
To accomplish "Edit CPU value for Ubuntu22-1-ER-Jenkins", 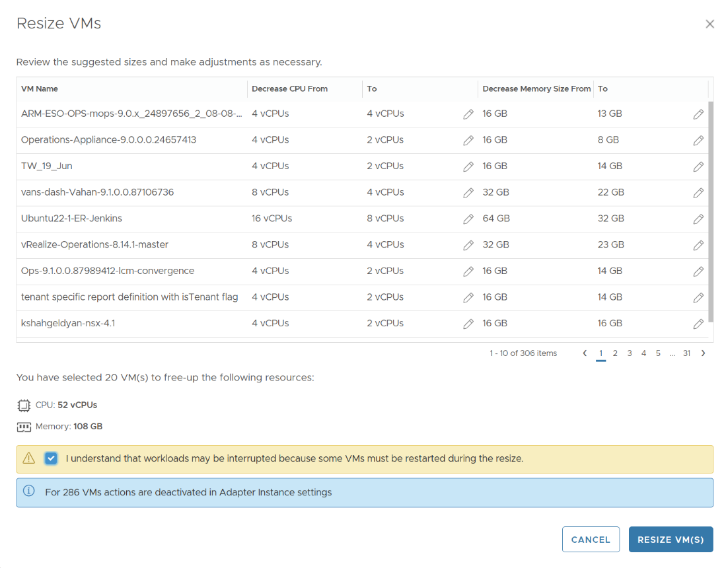I will pyautogui.click(x=468, y=219).
